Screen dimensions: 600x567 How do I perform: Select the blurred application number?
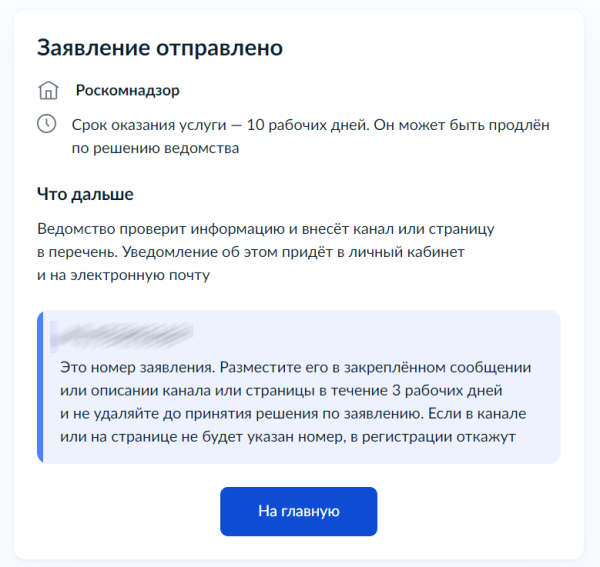[122, 337]
